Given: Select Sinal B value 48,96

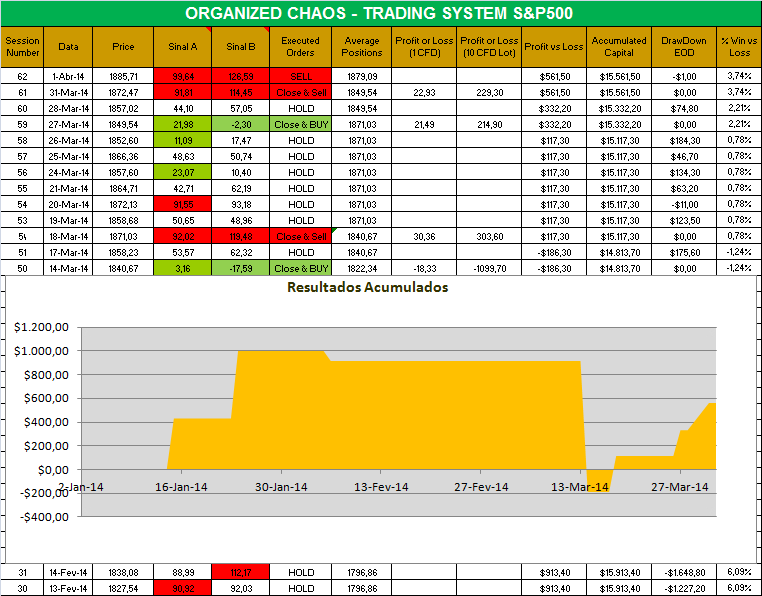Looking at the screenshot, I should (x=241, y=221).
